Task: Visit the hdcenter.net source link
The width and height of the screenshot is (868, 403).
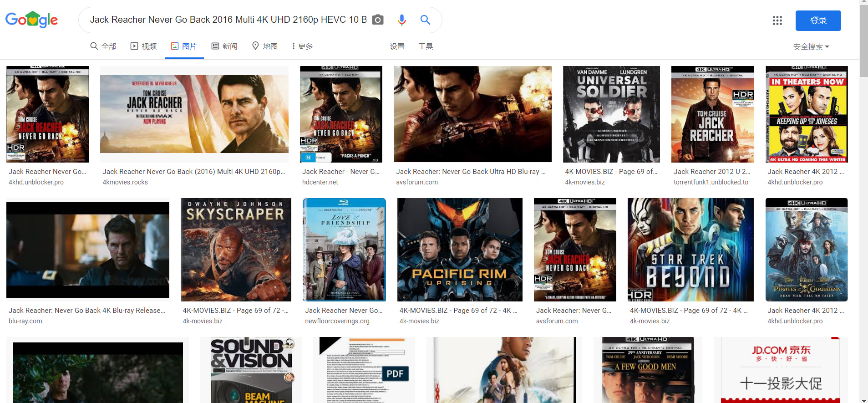Action: click(x=320, y=182)
